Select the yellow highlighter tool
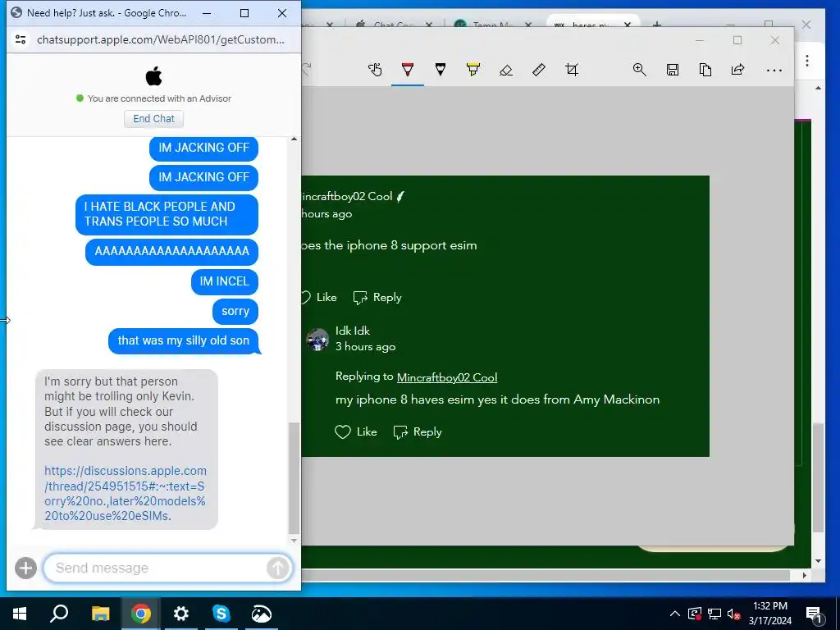This screenshot has width=840, height=630. click(473, 70)
